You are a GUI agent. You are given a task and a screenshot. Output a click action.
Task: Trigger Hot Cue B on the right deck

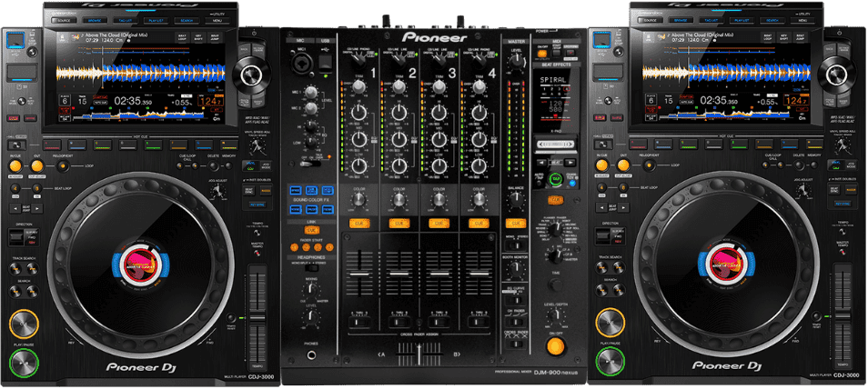663,145
